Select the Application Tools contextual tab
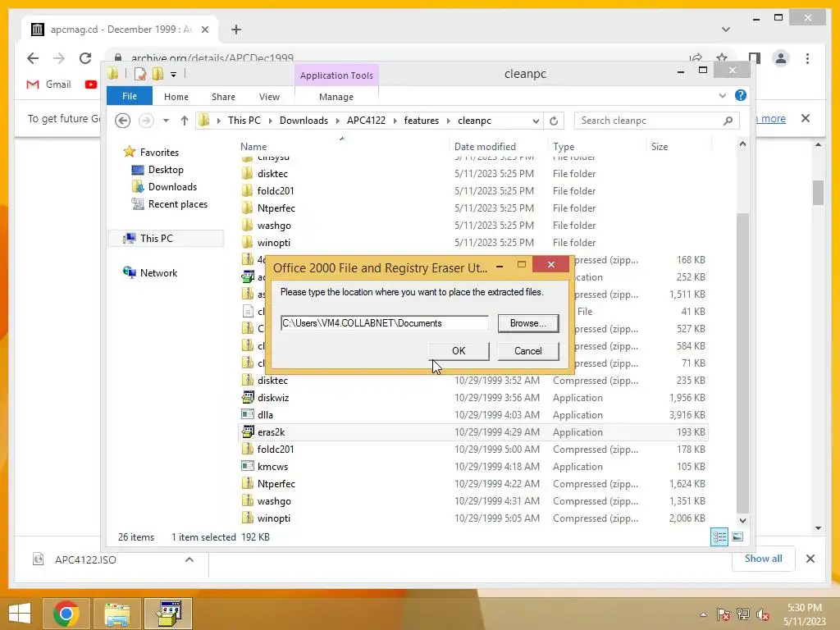The height and width of the screenshot is (630, 840). 336,75
